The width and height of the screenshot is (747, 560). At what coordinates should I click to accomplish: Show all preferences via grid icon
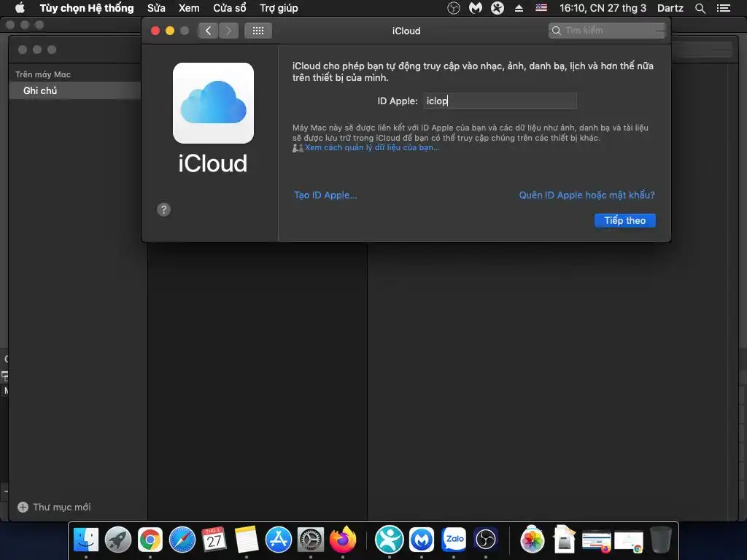[258, 31]
